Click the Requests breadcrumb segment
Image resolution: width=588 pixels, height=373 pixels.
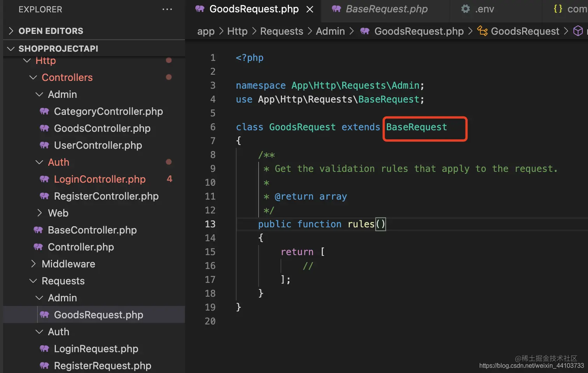(x=282, y=31)
